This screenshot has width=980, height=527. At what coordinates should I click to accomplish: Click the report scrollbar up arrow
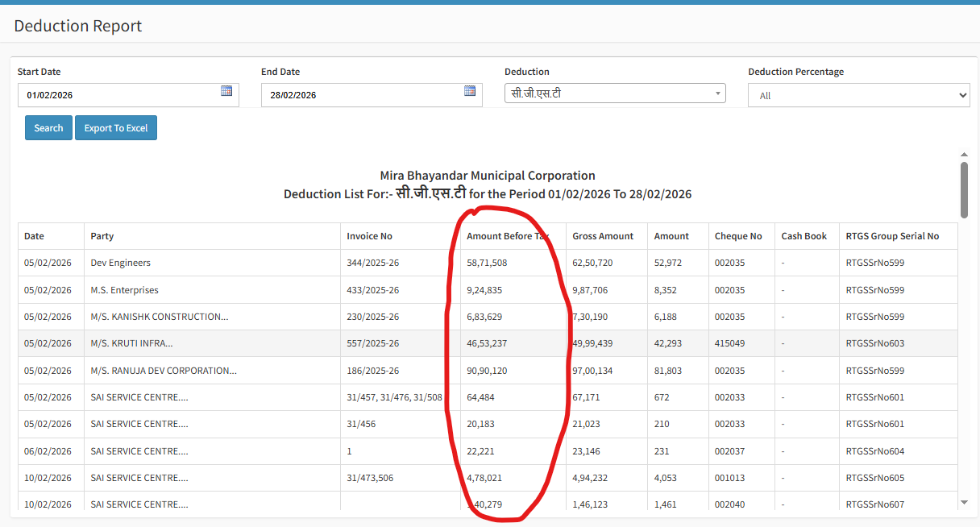click(964, 154)
